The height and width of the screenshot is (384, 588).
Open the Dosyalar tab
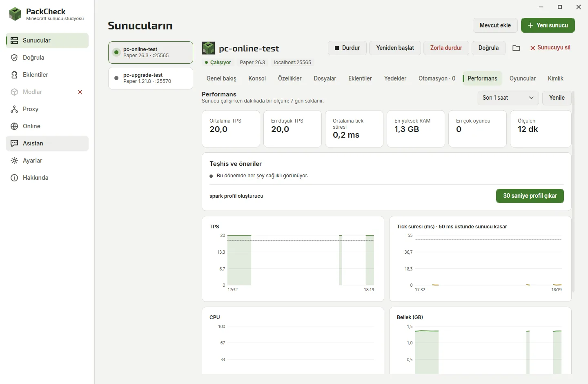(x=325, y=78)
